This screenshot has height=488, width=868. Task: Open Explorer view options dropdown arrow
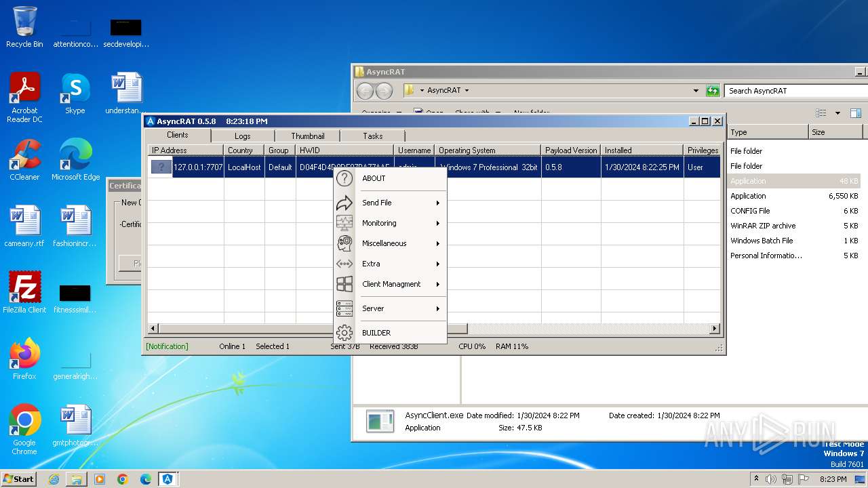(837, 113)
